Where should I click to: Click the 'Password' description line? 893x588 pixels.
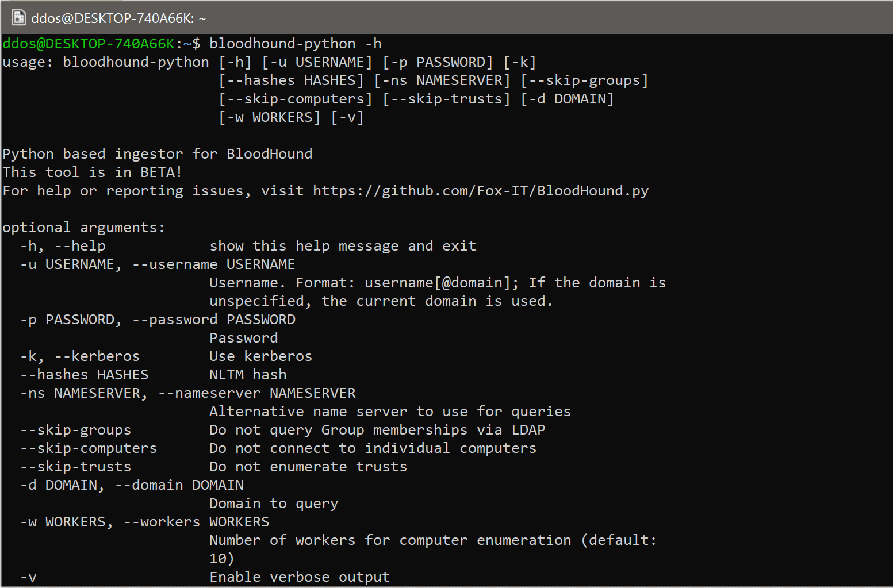pyautogui.click(x=244, y=338)
